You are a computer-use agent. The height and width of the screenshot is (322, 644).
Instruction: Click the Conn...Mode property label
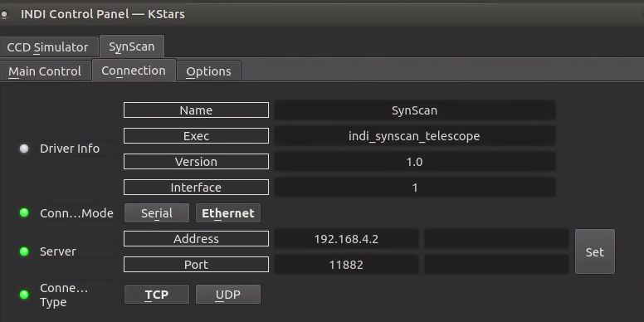pyautogui.click(x=76, y=213)
